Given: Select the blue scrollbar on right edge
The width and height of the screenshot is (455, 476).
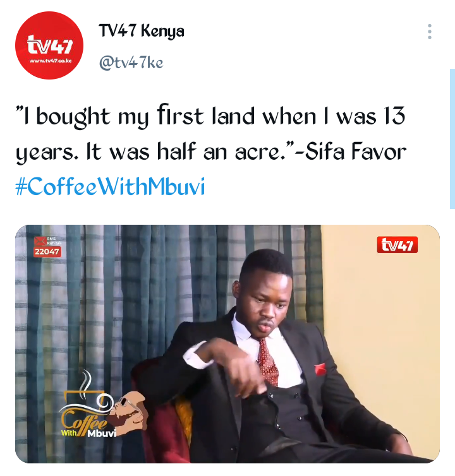Looking at the screenshot, I should click(452, 139).
